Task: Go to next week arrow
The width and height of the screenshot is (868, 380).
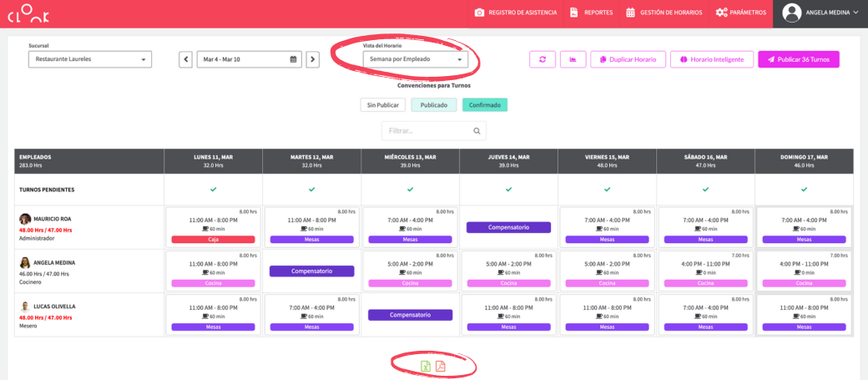Action: click(312, 59)
